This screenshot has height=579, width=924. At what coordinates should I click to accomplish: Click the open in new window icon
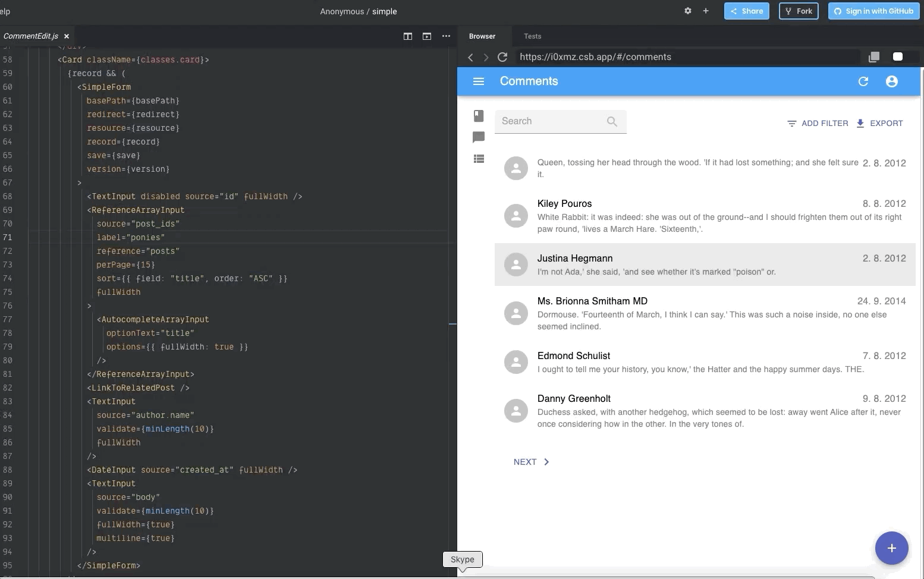tap(874, 57)
